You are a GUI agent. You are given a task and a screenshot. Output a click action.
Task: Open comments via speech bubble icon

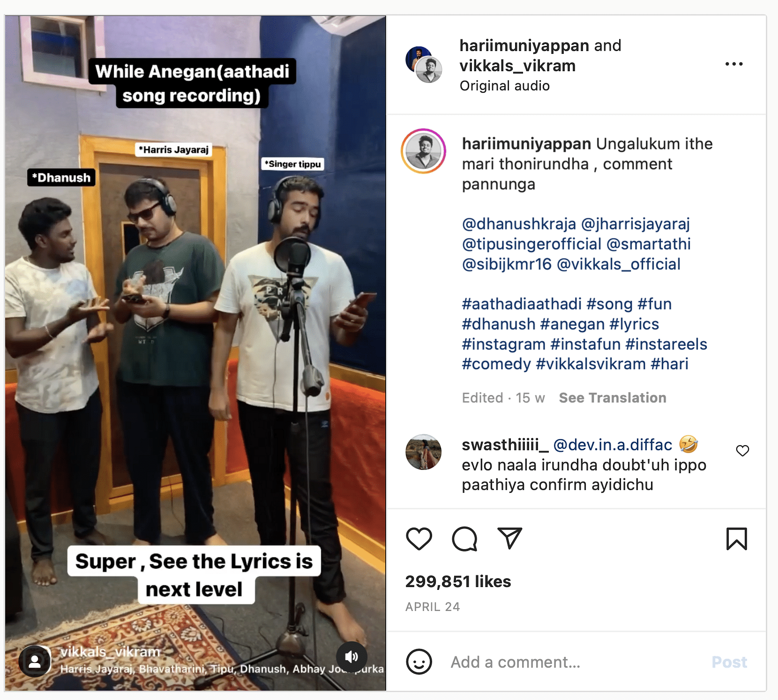464,539
